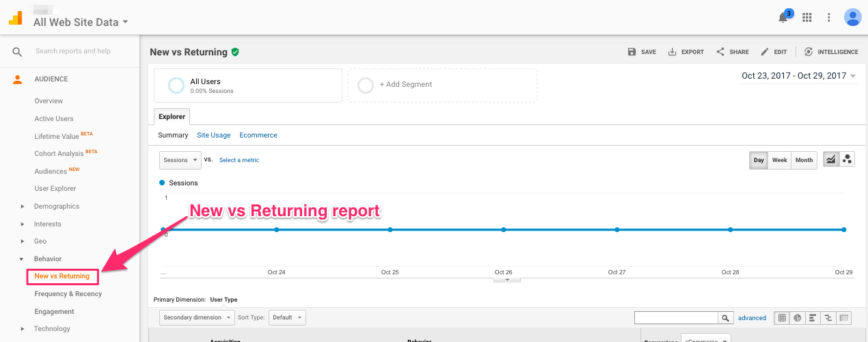Click the All Users segment
This screenshot has width=868, height=342.
247,85
